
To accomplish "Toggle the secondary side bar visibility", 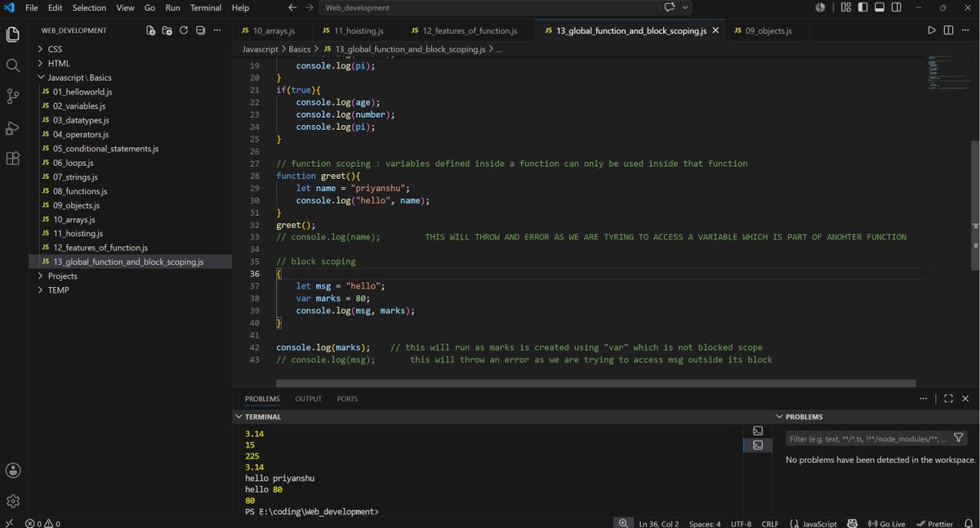I will pyautogui.click(x=897, y=7).
